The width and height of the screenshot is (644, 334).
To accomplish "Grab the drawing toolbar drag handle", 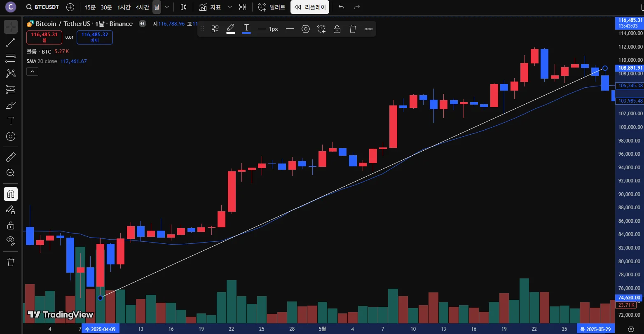I will [x=202, y=29].
